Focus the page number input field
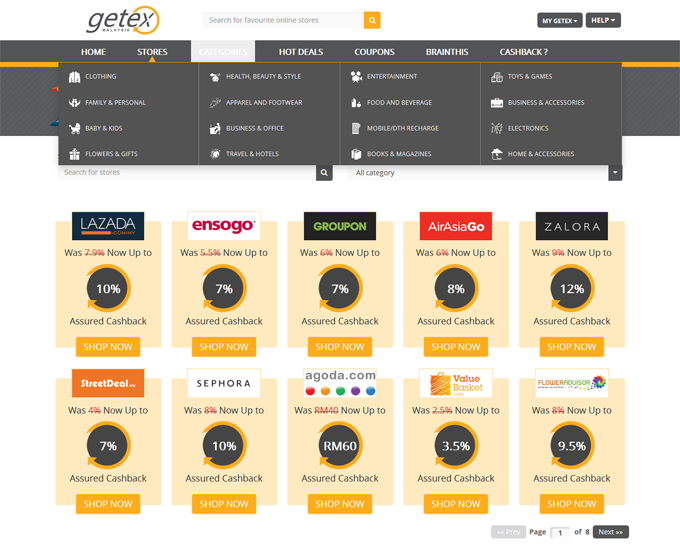The height and width of the screenshot is (547, 680). [560, 533]
